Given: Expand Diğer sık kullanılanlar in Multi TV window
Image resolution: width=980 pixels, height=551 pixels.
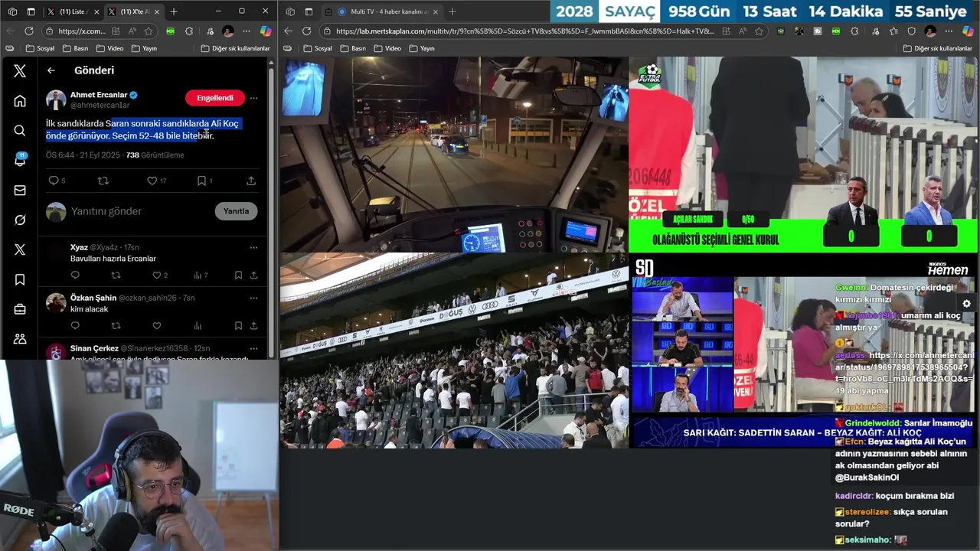Looking at the screenshot, I should [x=938, y=48].
